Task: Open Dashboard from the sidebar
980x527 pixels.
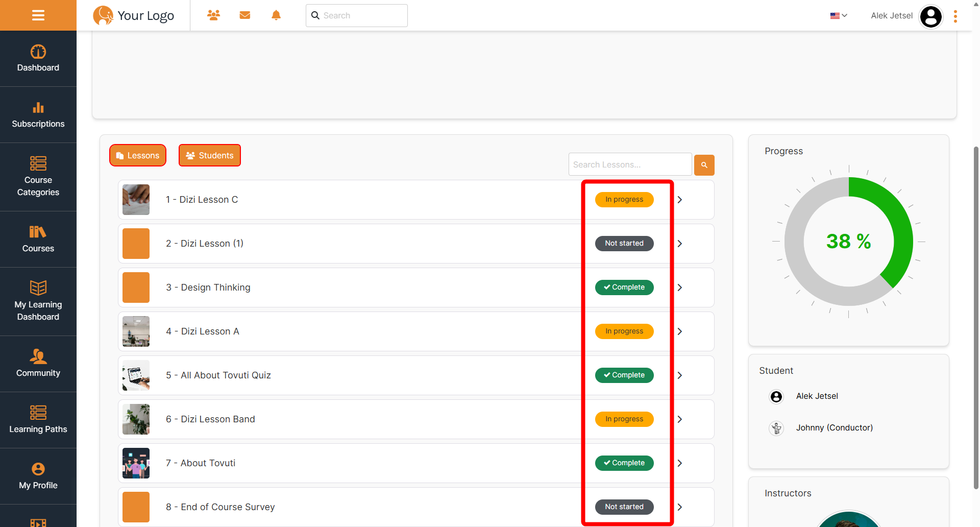Action: pos(38,59)
